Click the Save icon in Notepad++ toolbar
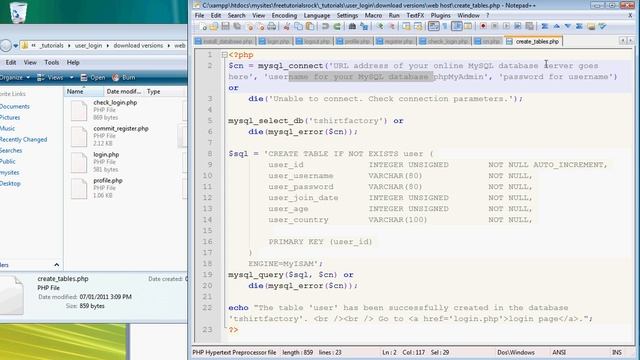640x360 pixels. [x=225, y=27]
